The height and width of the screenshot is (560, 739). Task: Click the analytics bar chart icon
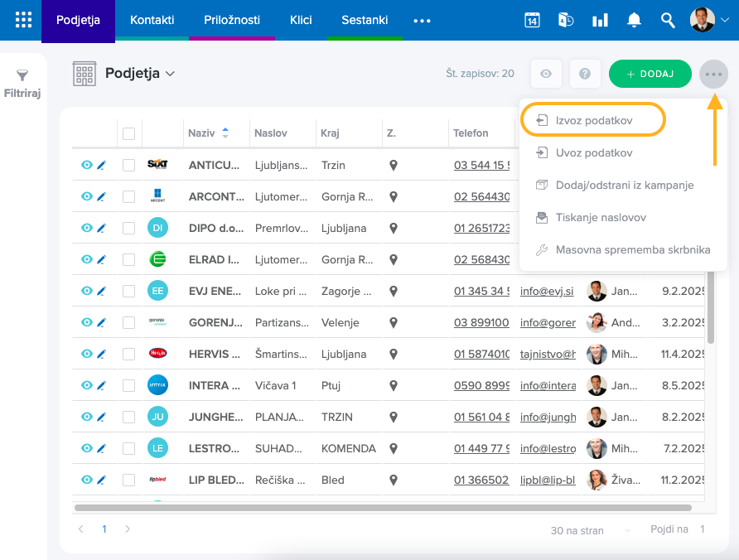click(x=600, y=20)
